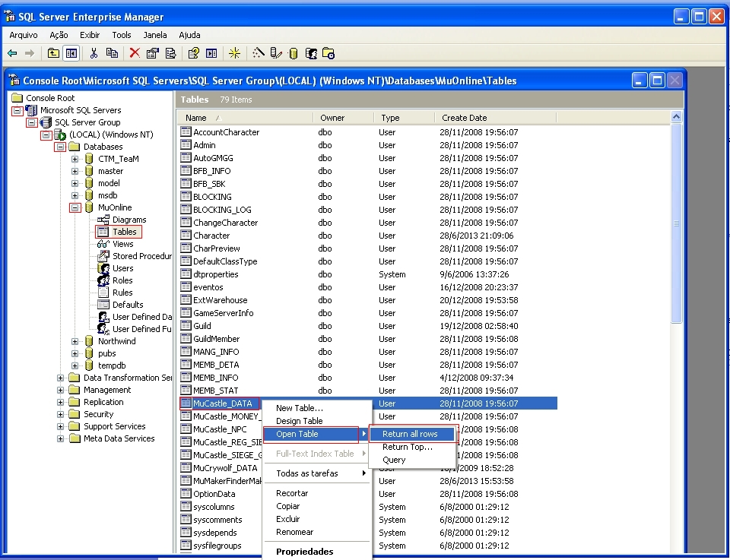730x560 pixels.
Task: Click the red Delete X icon
Action: coord(135,53)
